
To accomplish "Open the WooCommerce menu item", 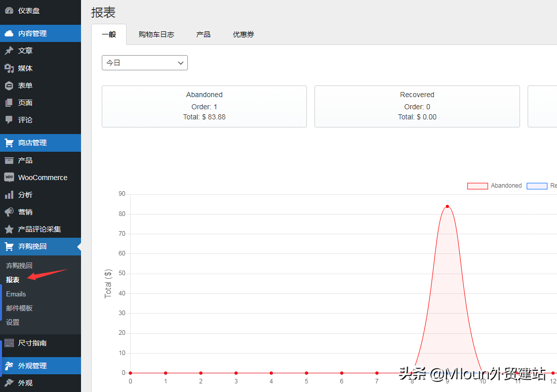I will pyautogui.click(x=41, y=178).
